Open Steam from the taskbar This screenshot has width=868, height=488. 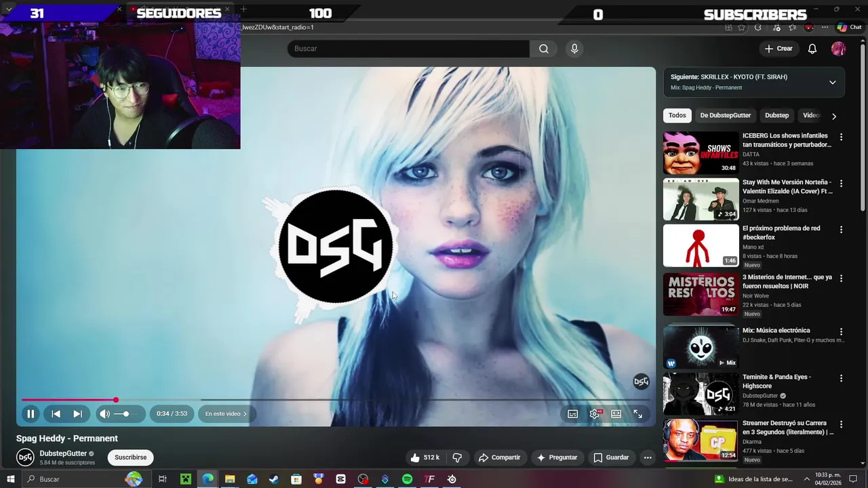(x=274, y=479)
